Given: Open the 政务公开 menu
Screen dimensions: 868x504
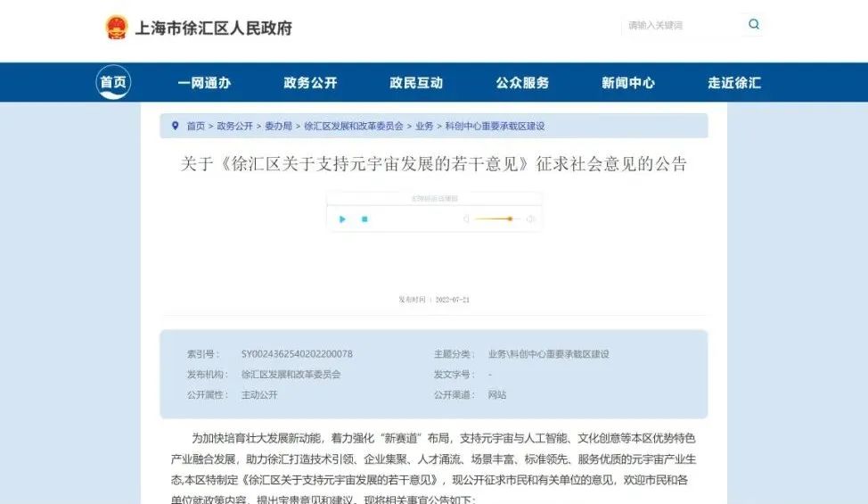Looking at the screenshot, I should (310, 83).
